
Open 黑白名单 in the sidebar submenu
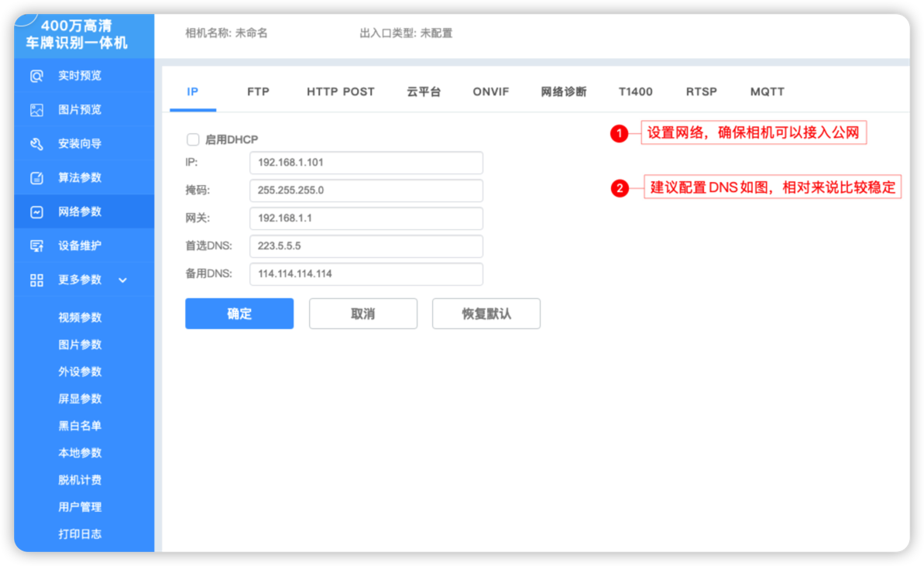click(x=80, y=426)
